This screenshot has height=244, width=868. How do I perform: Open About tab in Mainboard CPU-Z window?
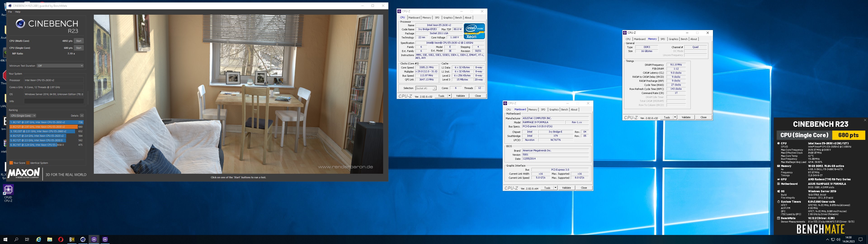click(x=574, y=110)
